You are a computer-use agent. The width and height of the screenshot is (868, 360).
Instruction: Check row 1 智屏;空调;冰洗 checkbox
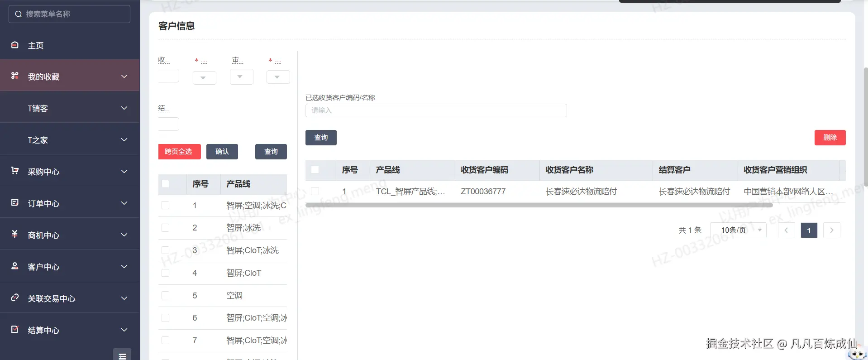pyautogui.click(x=166, y=205)
